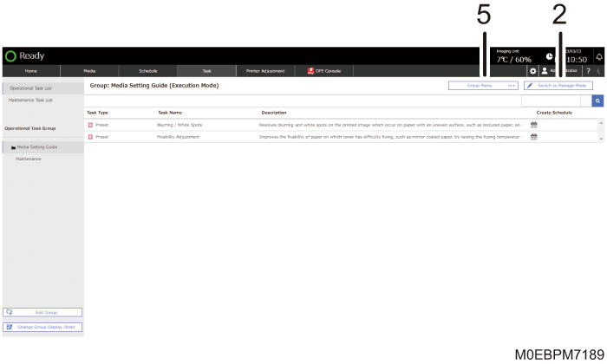The height and width of the screenshot is (364, 607).
Task: Select Maintenance group in sidebar
Action: 28,159
